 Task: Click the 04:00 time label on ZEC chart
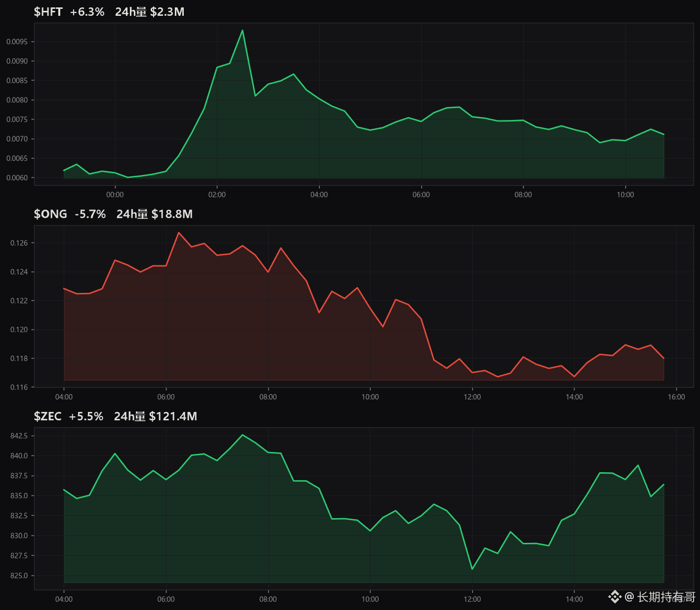coord(64,599)
